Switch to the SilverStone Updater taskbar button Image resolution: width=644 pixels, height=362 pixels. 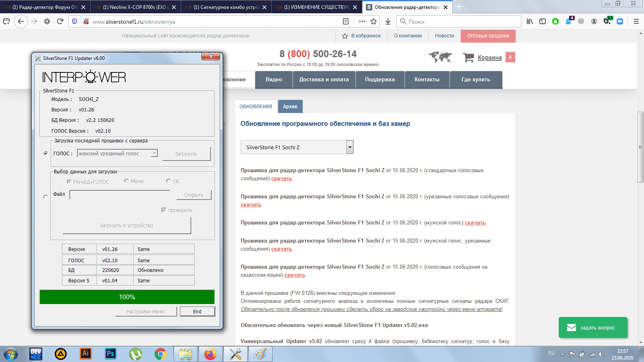235,354
